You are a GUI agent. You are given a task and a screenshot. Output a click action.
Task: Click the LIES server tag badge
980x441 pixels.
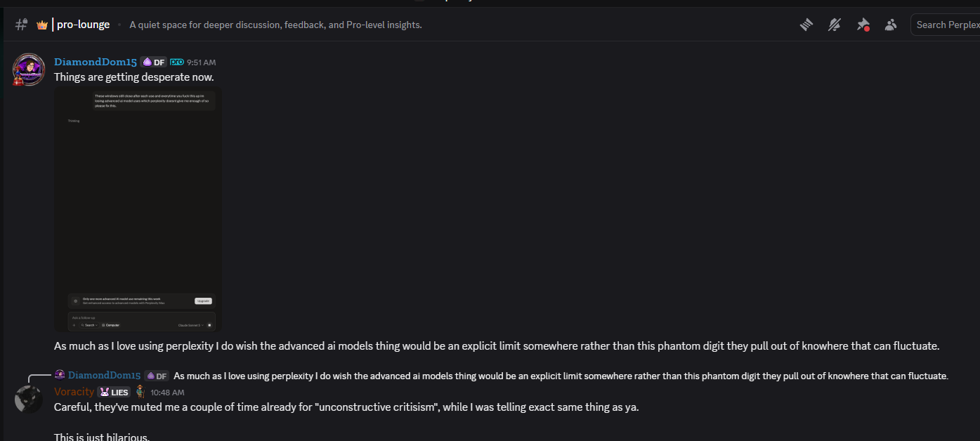tap(115, 392)
